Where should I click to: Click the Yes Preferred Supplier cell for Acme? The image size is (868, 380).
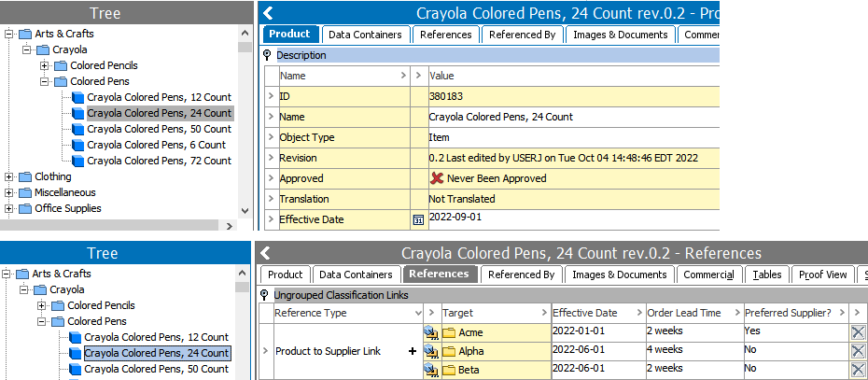tap(795, 332)
